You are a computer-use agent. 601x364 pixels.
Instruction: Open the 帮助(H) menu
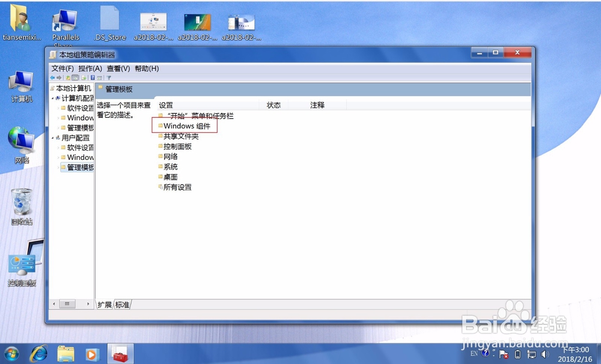click(x=147, y=68)
